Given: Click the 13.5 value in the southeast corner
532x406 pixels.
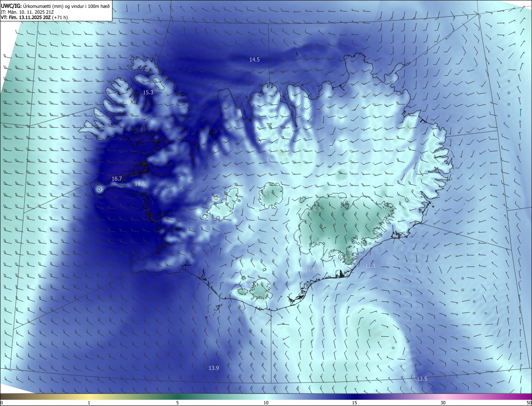Looking at the screenshot, I should tap(422, 379).
